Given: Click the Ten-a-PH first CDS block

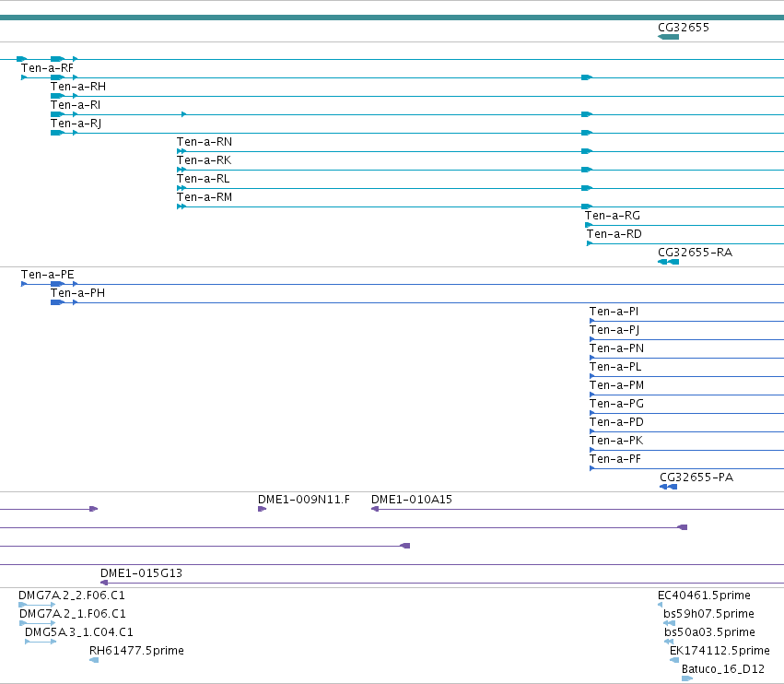Looking at the screenshot, I should 57,302.
